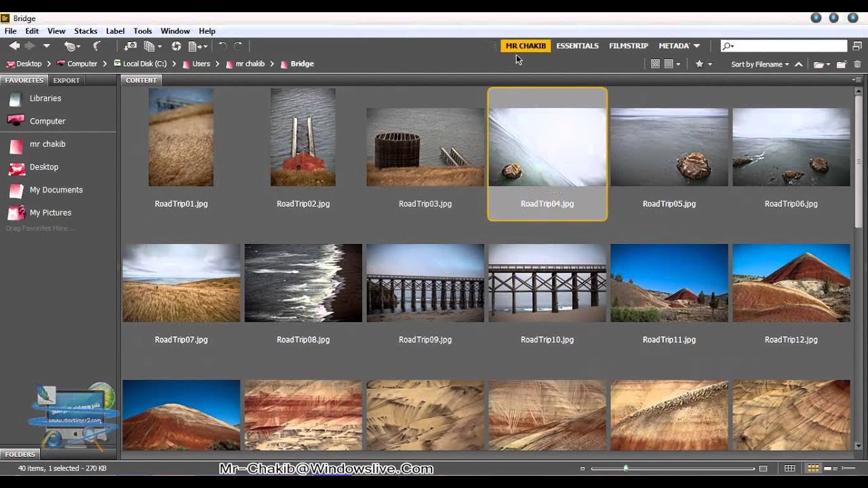Open the star filter-by-rating dropdown

click(703, 64)
